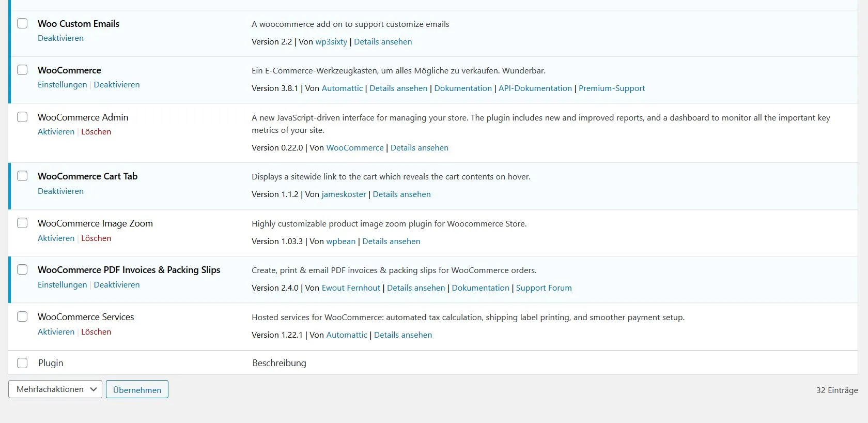Open the Premium-Support link
Screen dimensions: 868x423
pos(612,88)
